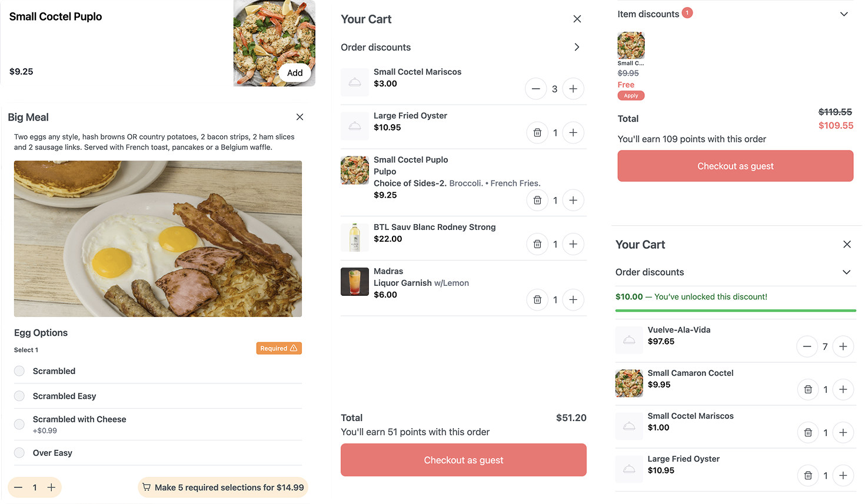865x504 pixels.
Task: Close the Big Meal dialog
Action: (x=300, y=117)
